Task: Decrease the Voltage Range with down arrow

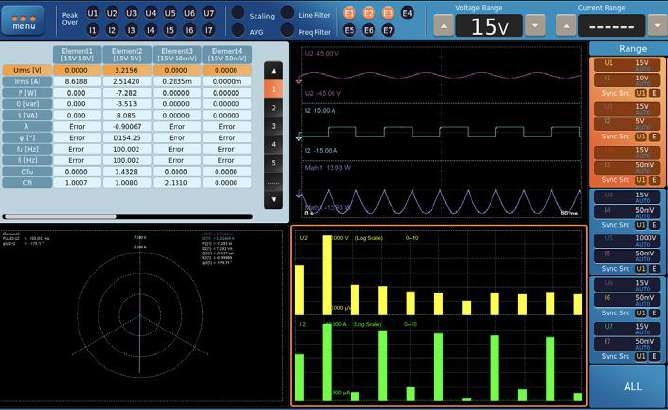Action: 535,26
